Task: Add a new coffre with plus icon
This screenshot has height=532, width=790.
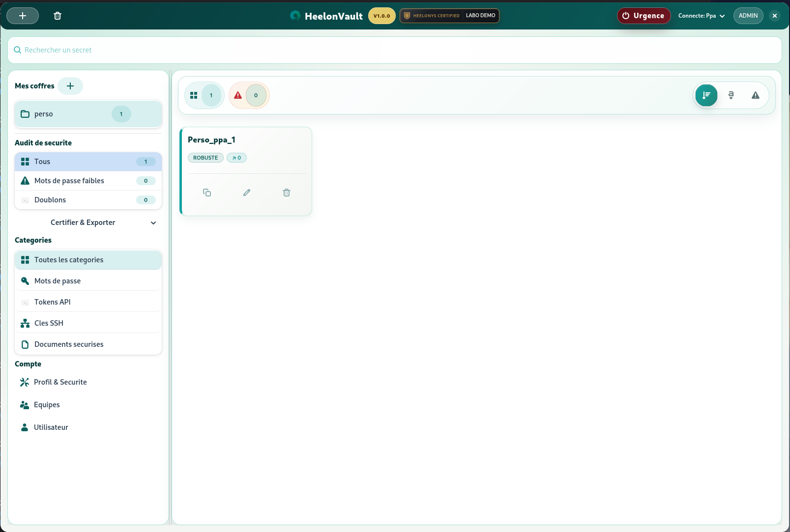Action: click(70, 86)
